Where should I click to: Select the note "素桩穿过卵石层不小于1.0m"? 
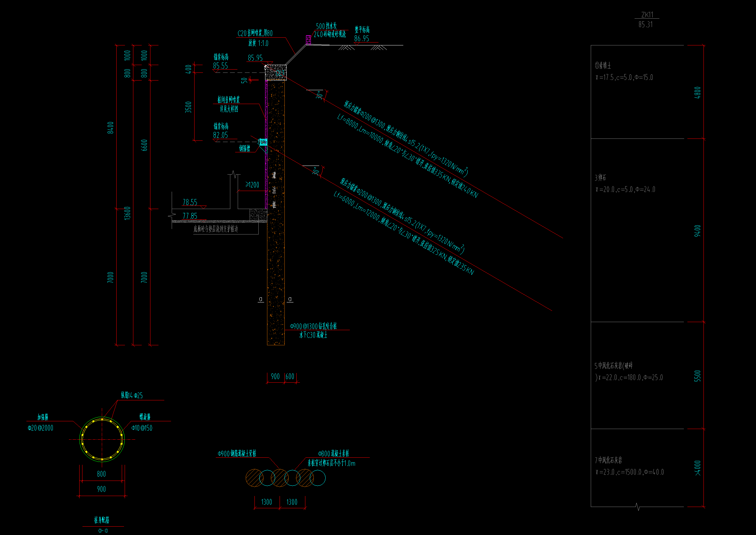coord(331,463)
